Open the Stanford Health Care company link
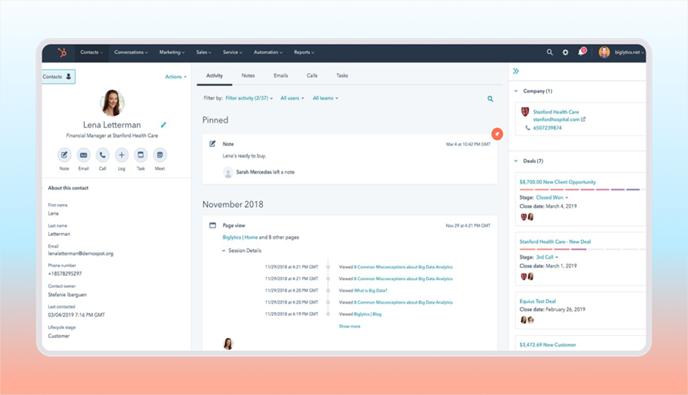Screen dimensions: 688x395 pos(556,112)
